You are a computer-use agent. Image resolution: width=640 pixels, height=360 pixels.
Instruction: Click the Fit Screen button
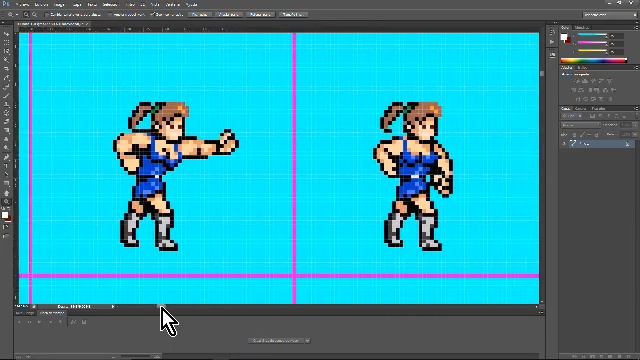229,15
